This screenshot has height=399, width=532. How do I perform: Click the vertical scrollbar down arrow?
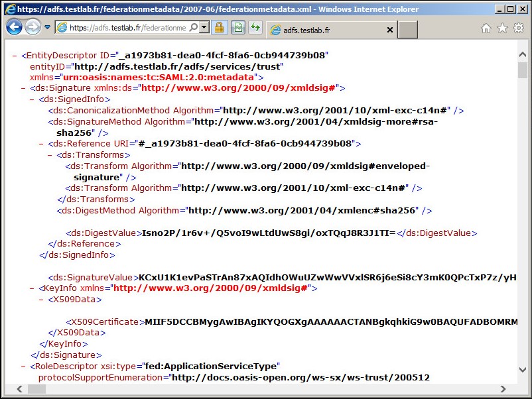coord(523,370)
